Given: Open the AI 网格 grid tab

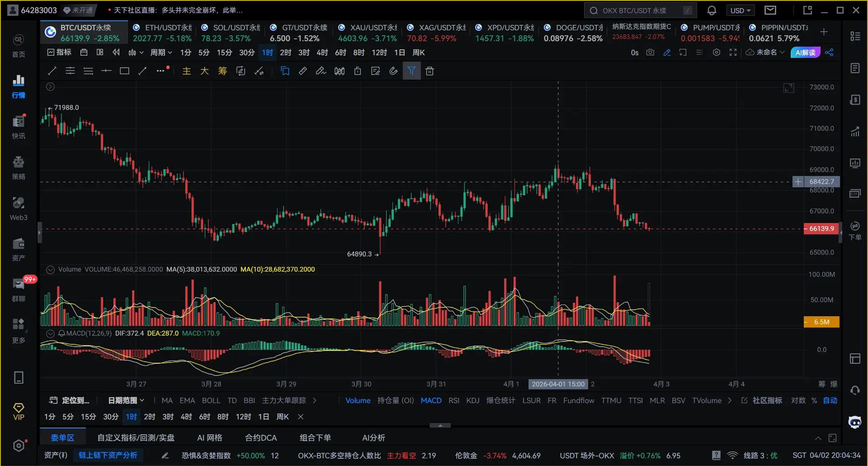Looking at the screenshot, I should (x=210, y=438).
